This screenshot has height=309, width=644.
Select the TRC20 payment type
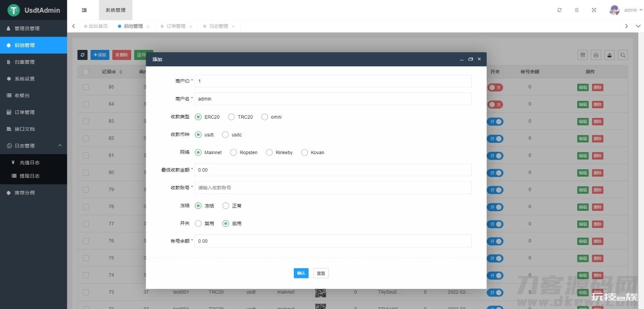[x=241, y=117]
